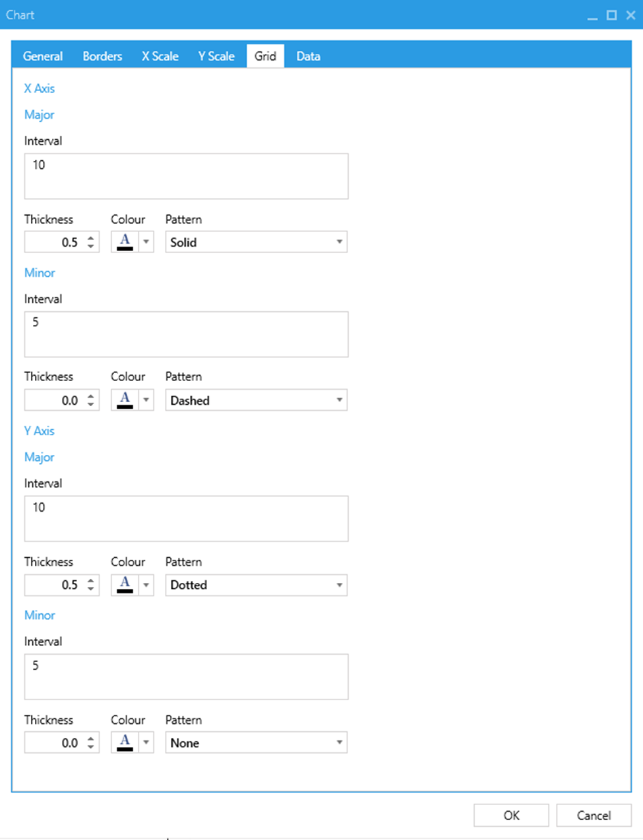Click the Y Axis Major colour icon
The image size is (643, 840).
click(x=125, y=585)
